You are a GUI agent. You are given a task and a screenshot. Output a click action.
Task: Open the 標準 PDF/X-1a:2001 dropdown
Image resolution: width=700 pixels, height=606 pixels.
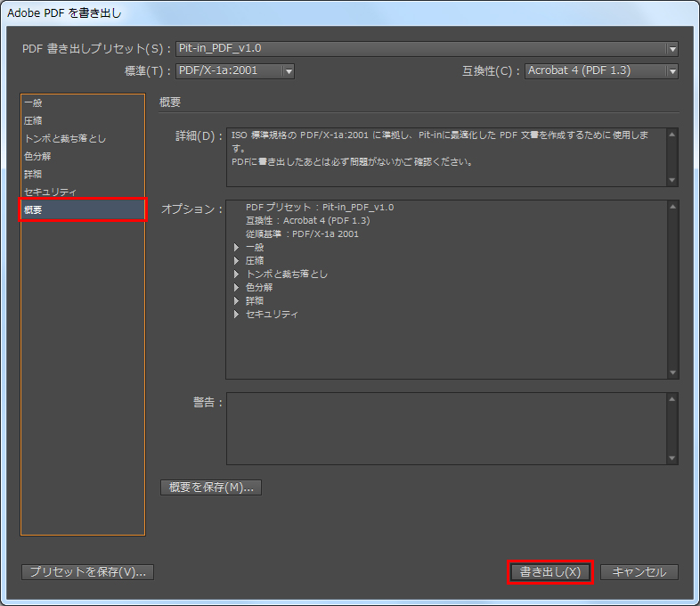click(x=234, y=71)
